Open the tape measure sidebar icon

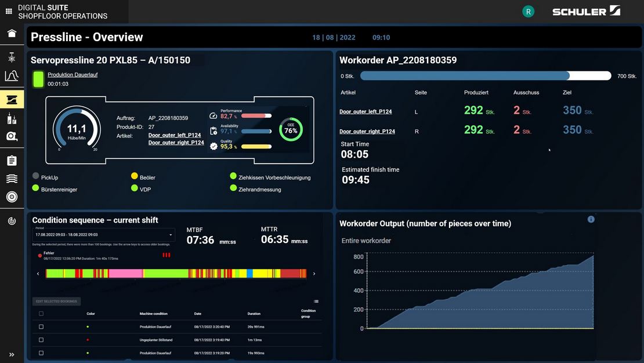[12, 136]
